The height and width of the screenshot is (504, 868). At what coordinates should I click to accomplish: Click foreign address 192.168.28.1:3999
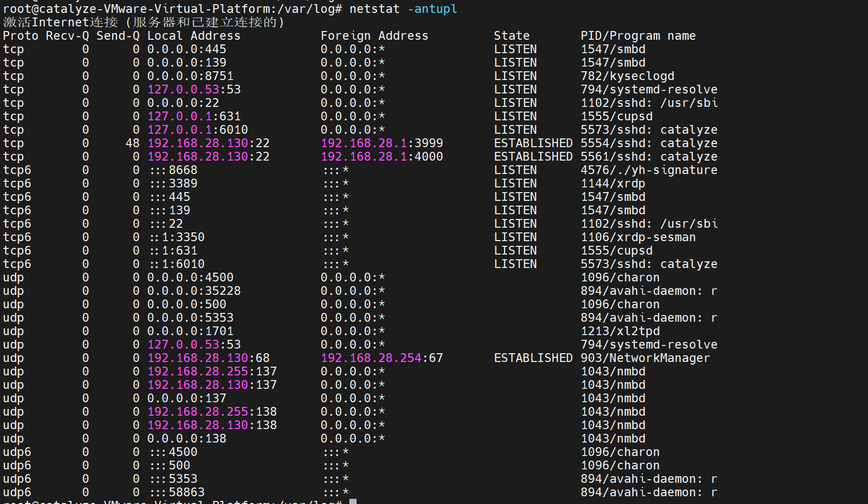(381, 143)
